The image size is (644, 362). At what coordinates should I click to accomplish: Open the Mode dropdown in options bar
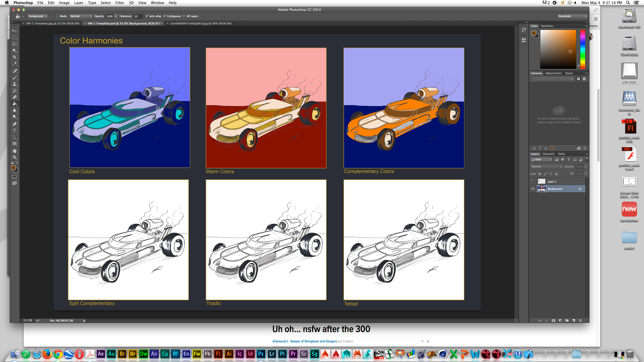(81, 16)
